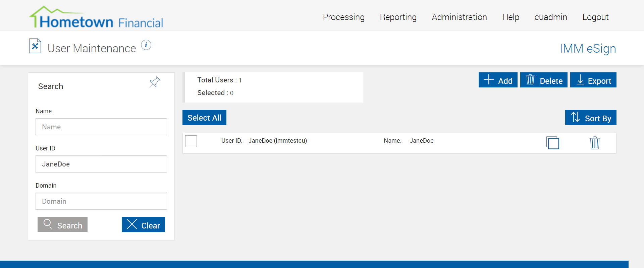The width and height of the screenshot is (644, 268).
Task: Delete JaneDoe using the row trash icon
Action: (594, 143)
